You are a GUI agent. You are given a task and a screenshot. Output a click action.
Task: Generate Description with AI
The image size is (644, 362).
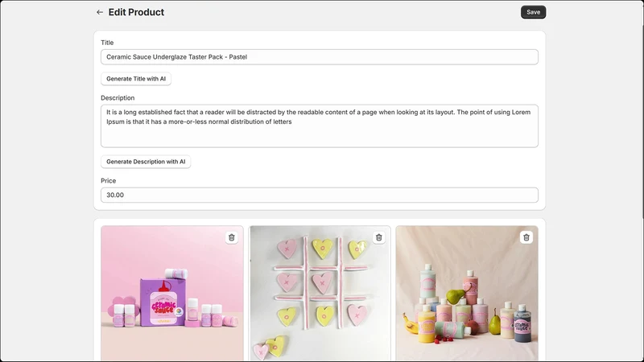(x=146, y=162)
